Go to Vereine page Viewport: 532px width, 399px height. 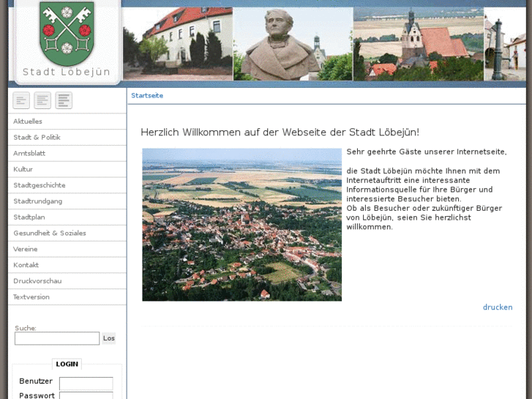tap(26, 250)
